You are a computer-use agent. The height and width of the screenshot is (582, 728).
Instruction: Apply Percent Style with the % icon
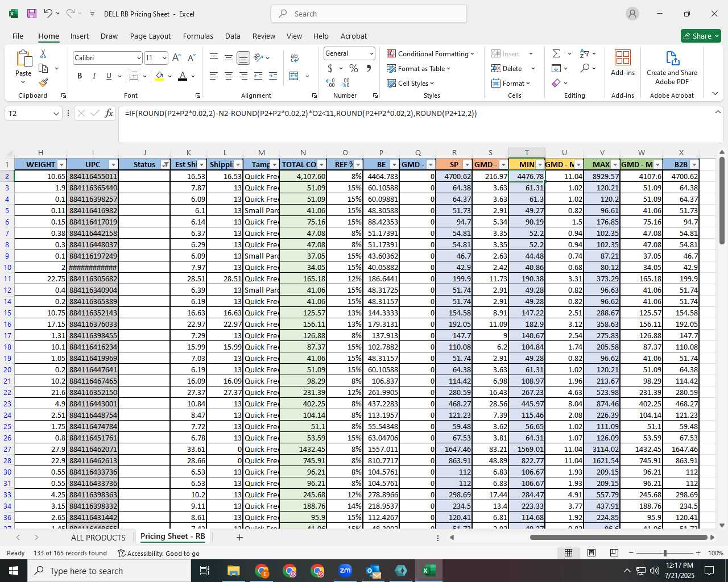coord(354,68)
